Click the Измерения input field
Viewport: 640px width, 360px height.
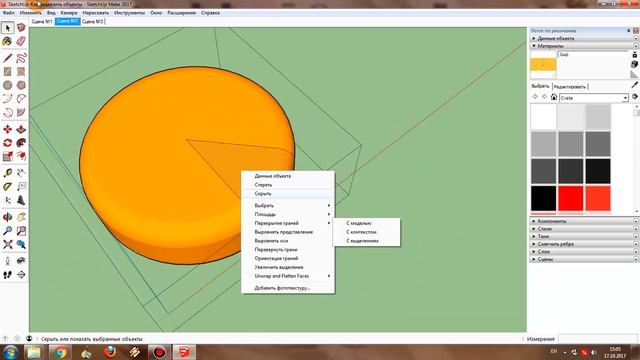(597, 339)
